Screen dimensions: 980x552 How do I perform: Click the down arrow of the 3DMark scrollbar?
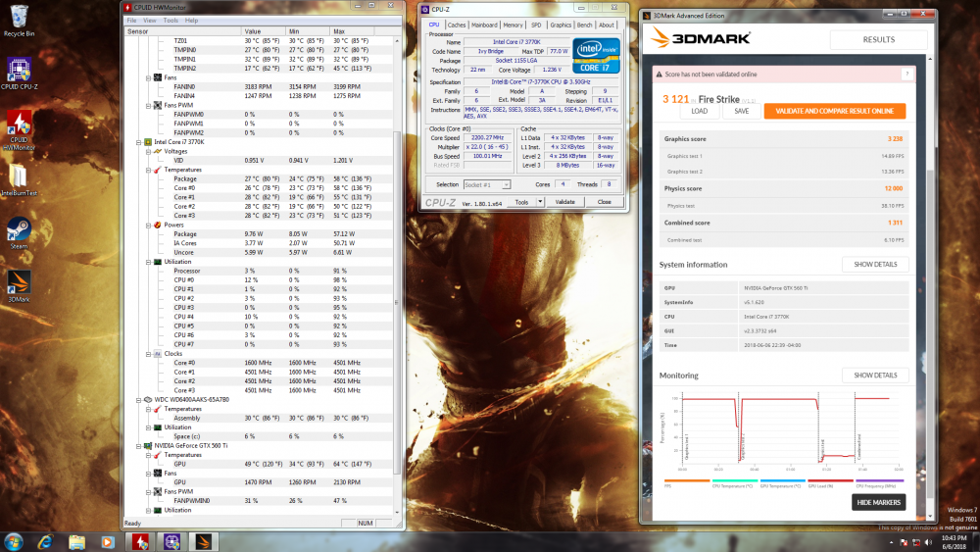(930, 517)
